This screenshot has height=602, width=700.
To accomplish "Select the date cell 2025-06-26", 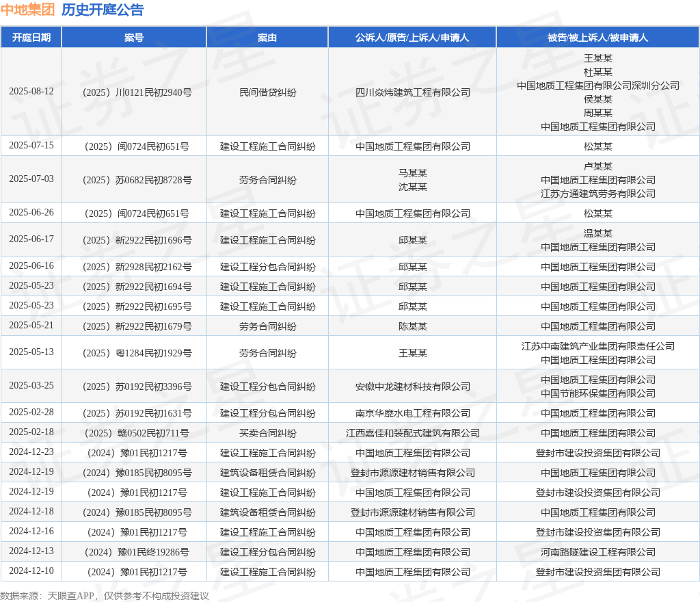I will (31, 213).
